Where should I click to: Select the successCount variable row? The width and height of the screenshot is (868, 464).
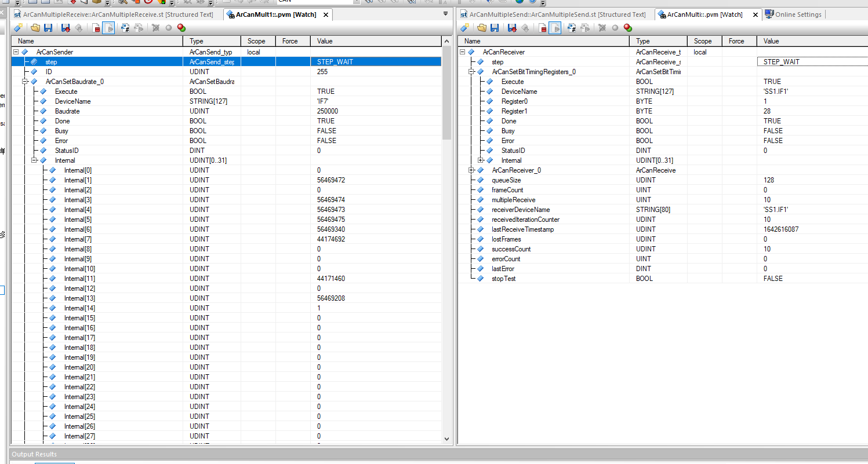click(x=663, y=249)
